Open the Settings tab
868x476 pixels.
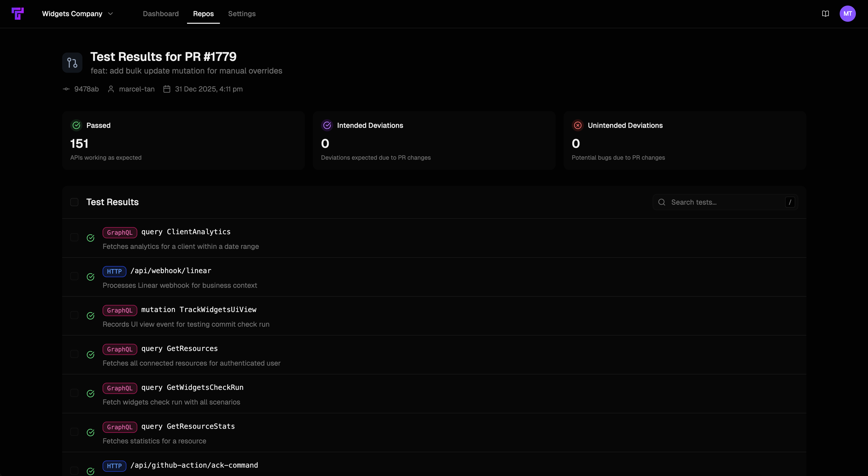[x=242, y=14]
